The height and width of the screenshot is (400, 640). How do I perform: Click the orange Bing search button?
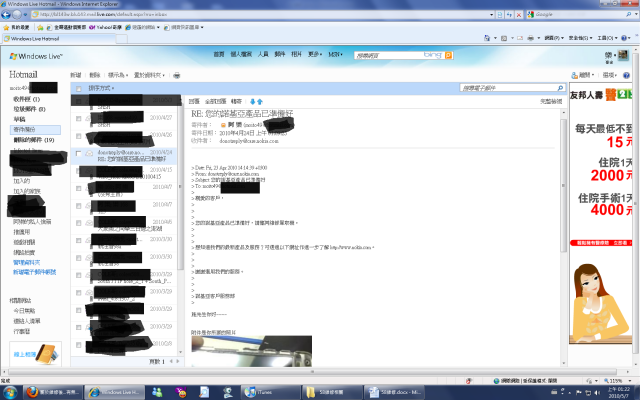tap(448, 55)
